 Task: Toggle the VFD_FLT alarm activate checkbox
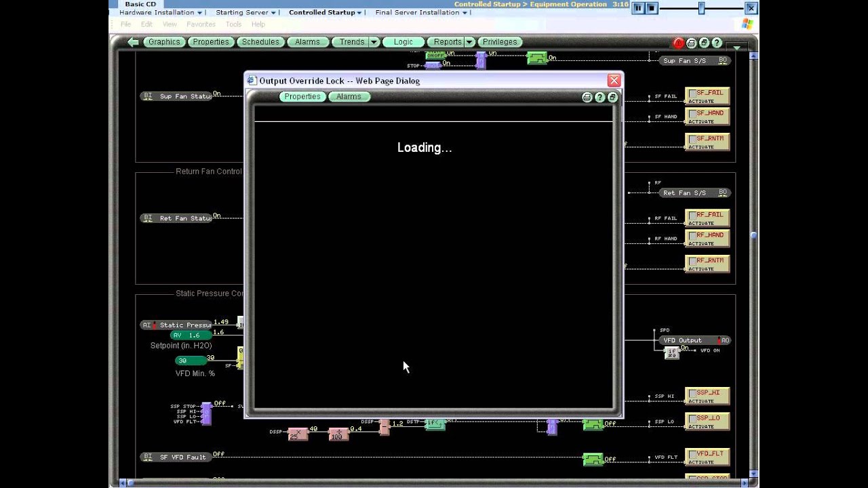pyautogui.click(x=692, y=453)
